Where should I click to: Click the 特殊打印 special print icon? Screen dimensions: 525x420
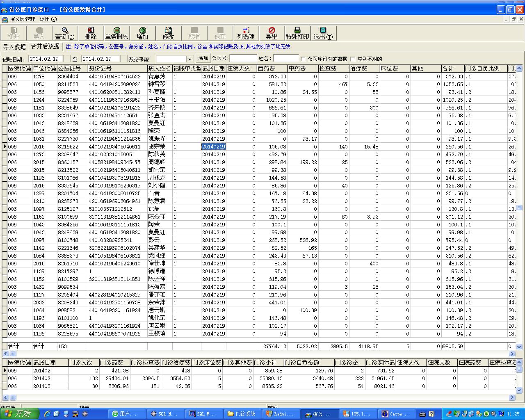pyautogui.click(x=297, y=33)
